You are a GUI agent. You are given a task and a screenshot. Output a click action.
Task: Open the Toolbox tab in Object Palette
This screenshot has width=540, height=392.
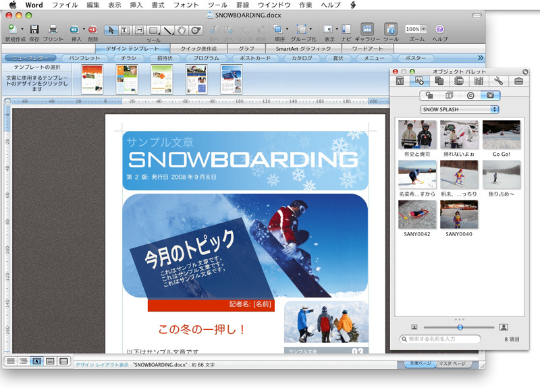518,81
